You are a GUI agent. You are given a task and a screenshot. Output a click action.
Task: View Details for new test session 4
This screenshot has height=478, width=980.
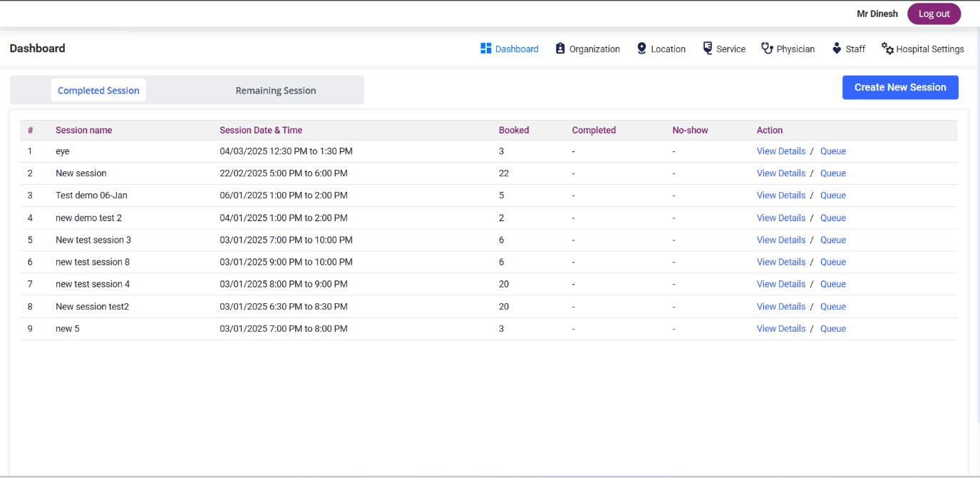click(780, 284)
